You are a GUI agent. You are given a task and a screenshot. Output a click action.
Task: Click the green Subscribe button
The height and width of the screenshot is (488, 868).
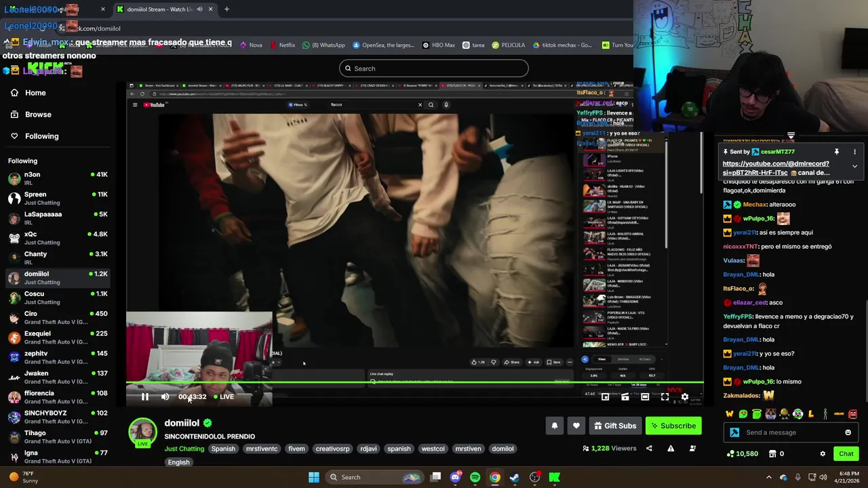pyautogui.click(x=673, y=426)
